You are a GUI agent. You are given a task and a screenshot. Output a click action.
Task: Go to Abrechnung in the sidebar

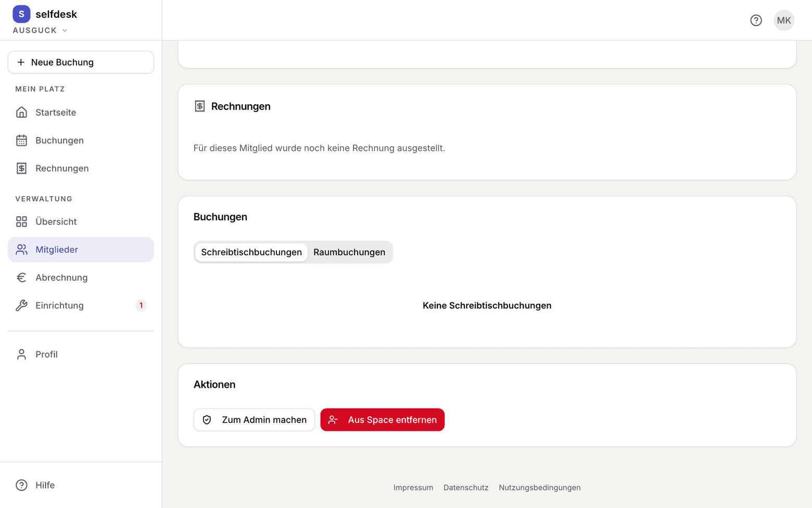pyautogui.click(x=81, y=278)
